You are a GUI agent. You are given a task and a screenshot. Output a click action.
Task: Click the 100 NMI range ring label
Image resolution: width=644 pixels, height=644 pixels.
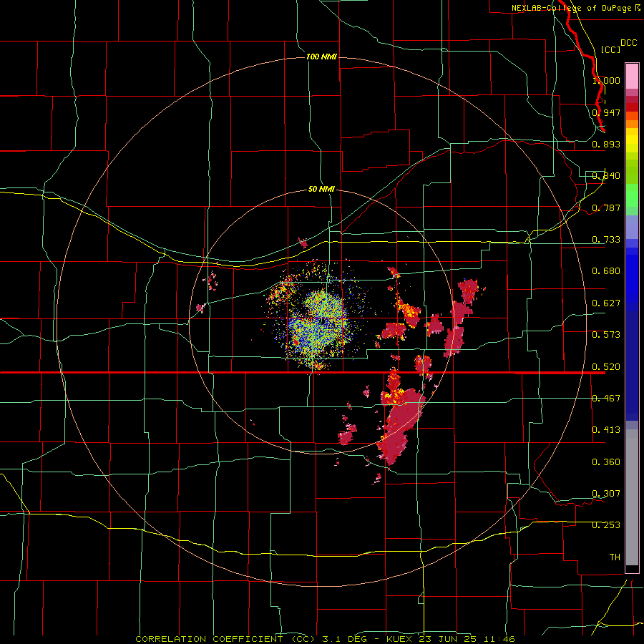point(321,57)
